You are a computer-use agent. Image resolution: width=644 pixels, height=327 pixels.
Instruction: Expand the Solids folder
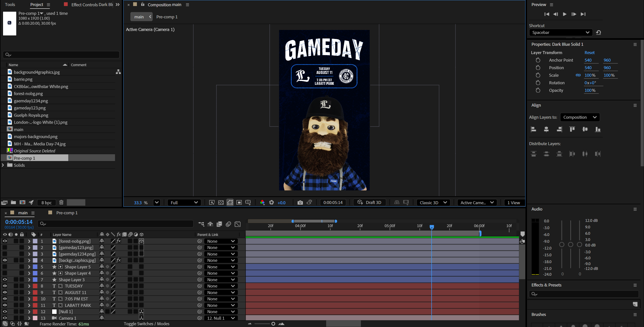pos(3,165)
